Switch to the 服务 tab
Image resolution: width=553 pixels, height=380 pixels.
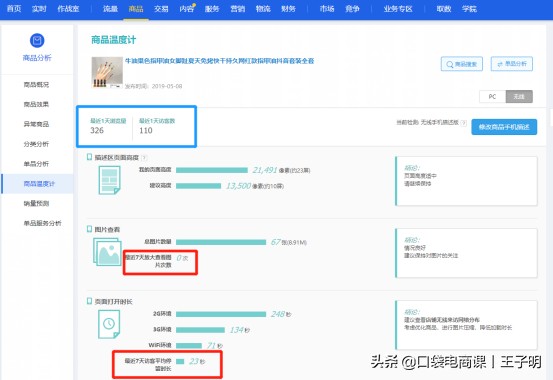(x=212, y=9)
